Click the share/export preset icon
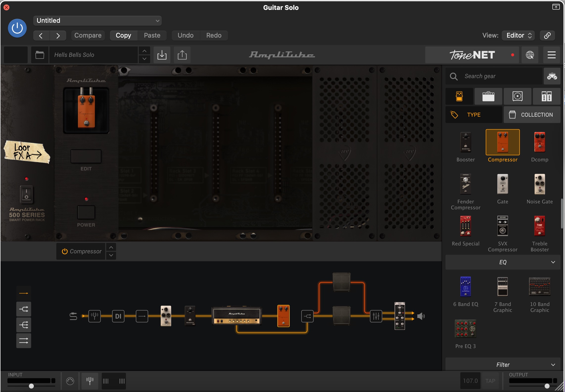565x392 pixels. [182, 55]
